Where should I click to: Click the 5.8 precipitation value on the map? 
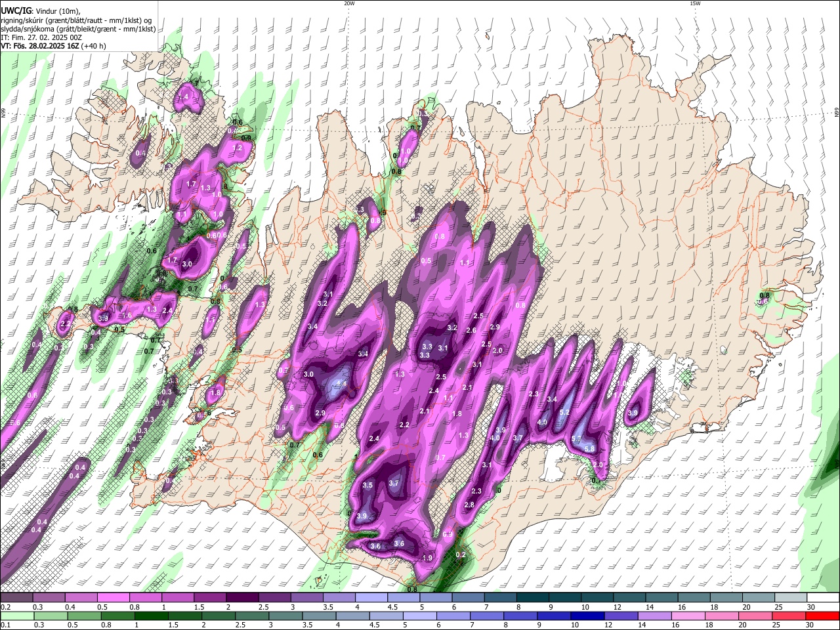click(589, 449)
